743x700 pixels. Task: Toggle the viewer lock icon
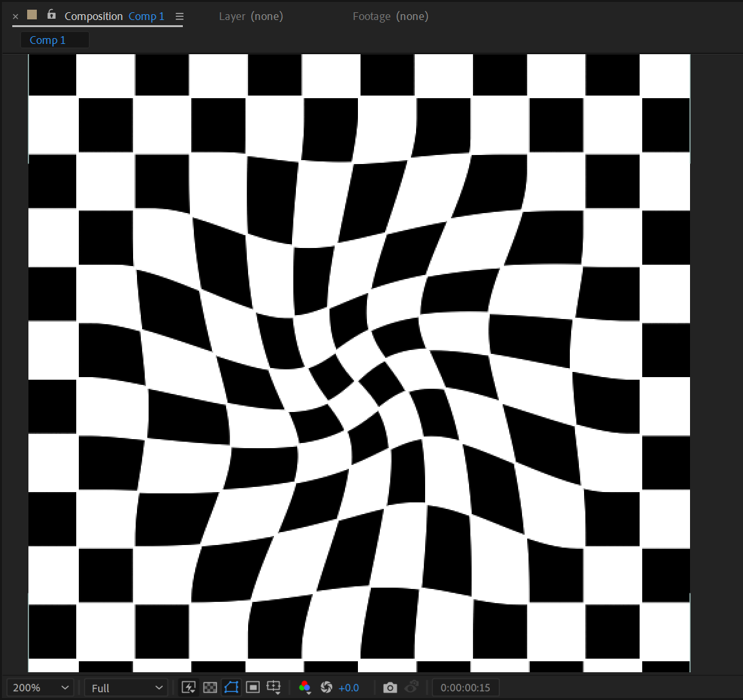click(x=51, y=15)
